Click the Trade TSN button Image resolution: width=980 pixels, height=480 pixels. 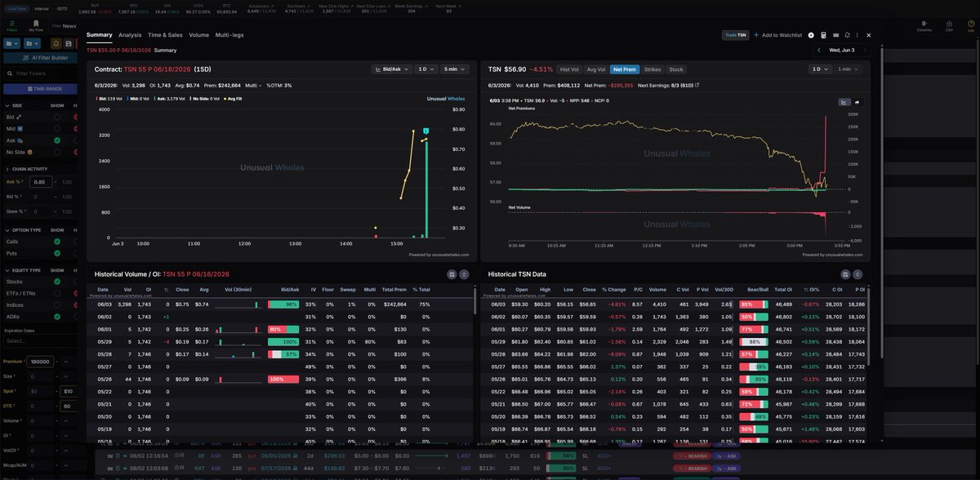tap(736, 35)
